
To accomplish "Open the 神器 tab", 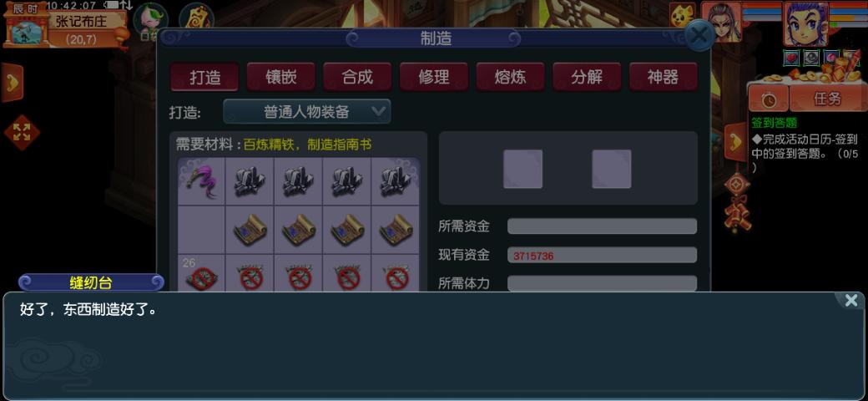I will [664, 77].
